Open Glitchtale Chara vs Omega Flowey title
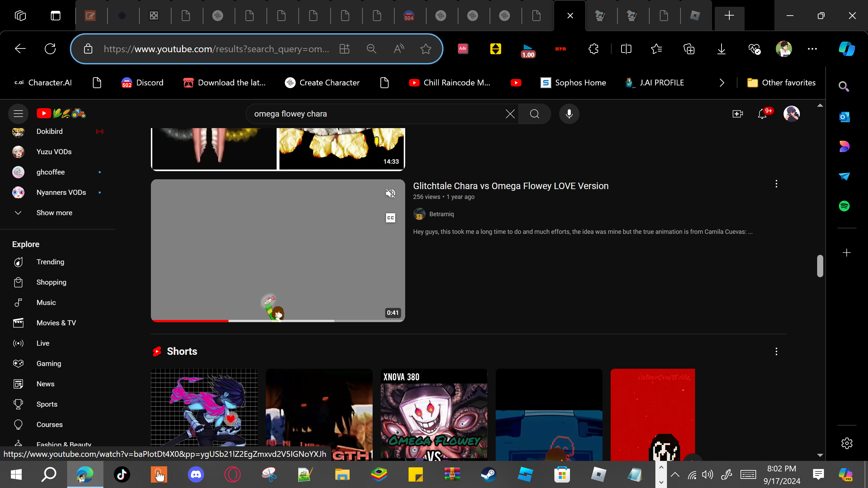The width and height of the screenshot is (868, 488). (511, 186)
